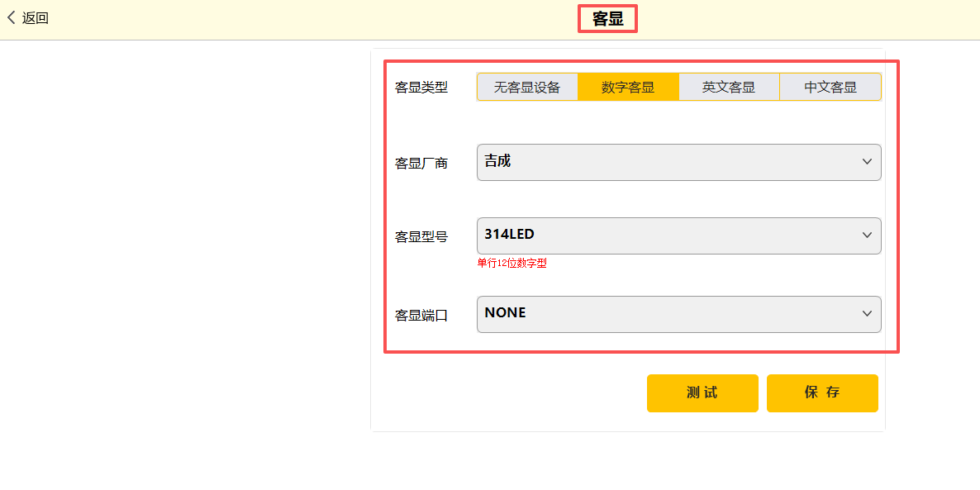Click the 客显型号 field label
The image size is (980, 490).
click(x=421, y=237)
